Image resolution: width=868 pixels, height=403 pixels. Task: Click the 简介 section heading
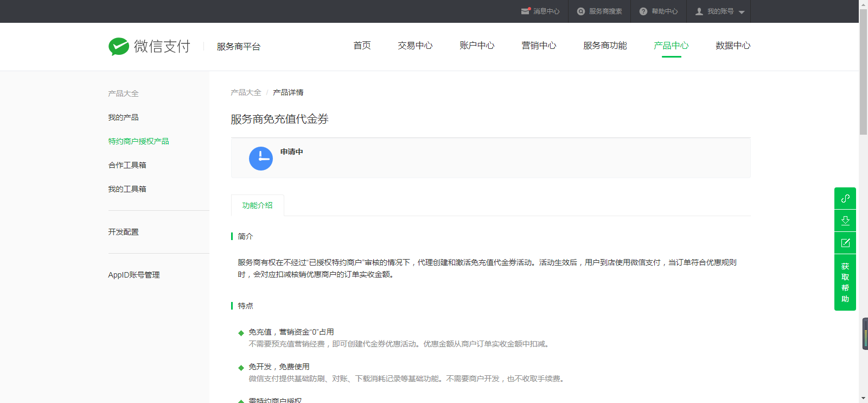point(245,236)
